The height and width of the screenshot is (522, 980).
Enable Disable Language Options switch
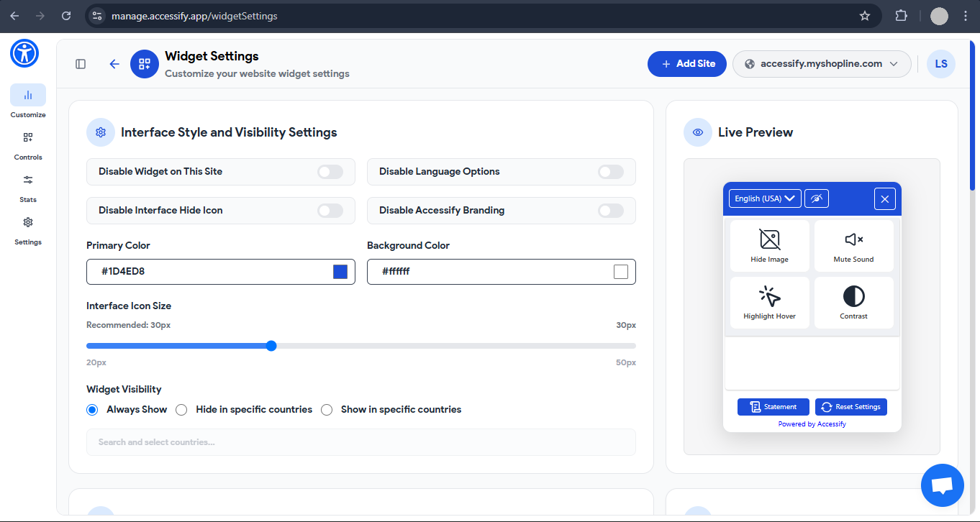pyautogui.click(x=610, y=172)
